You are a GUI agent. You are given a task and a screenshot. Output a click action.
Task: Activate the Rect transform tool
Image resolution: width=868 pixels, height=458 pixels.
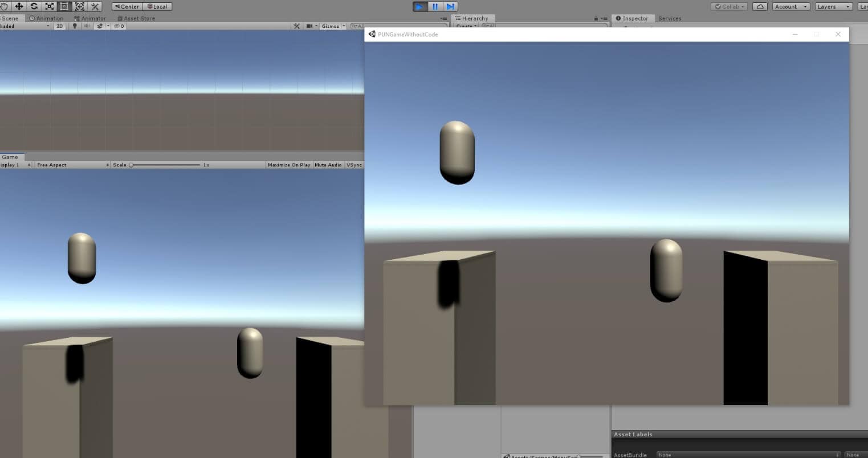click(x=64, y=6)
